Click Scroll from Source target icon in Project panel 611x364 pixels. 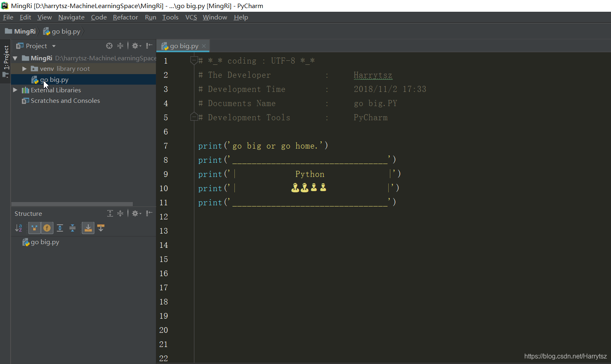pyautogui.click(x=109, y=46)
